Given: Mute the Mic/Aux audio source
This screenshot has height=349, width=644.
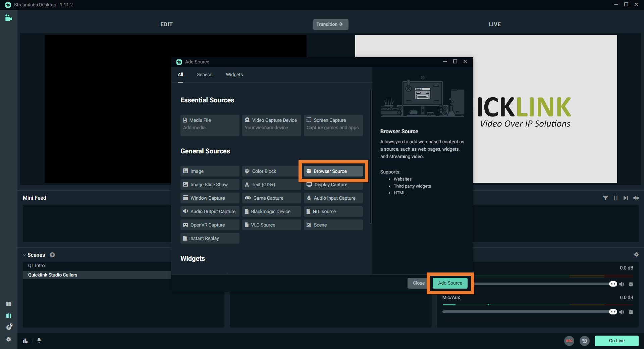Looking at the screenshot, I should 622,312.
